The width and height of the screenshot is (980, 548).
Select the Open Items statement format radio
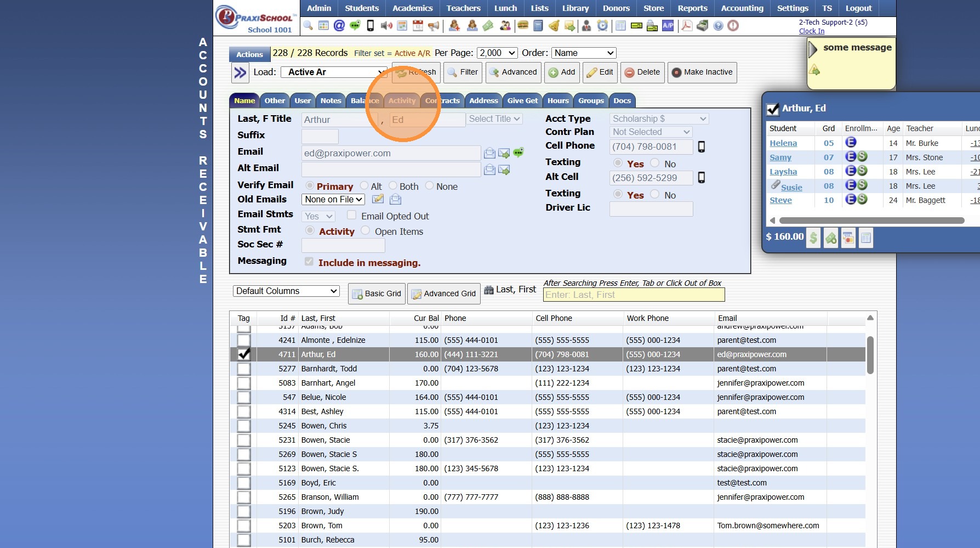[366, 231]
